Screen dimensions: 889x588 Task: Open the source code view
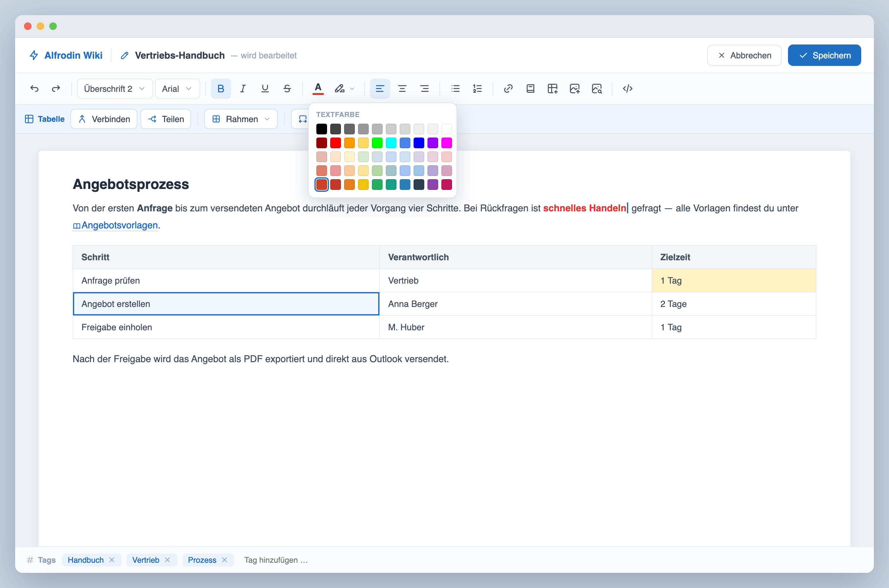[x=627, y=89]
